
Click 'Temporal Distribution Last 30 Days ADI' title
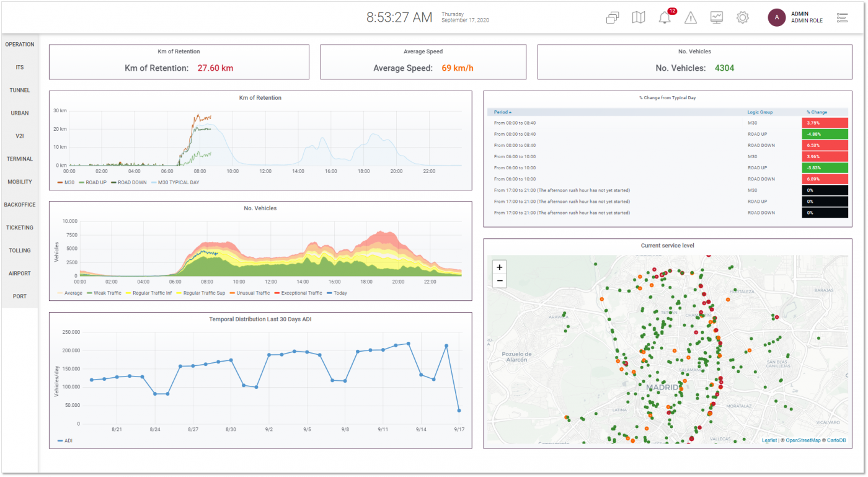click(260, 319)
